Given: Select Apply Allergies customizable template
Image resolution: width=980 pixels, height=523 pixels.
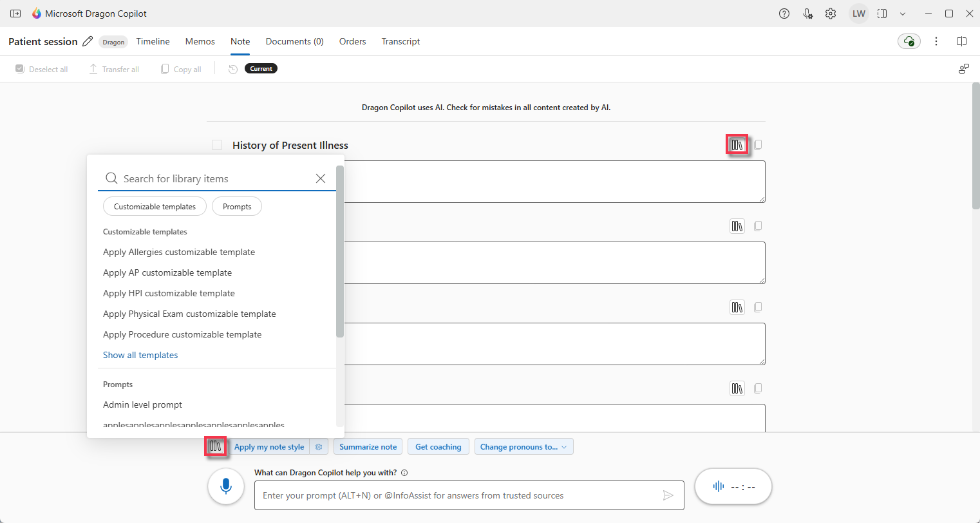Looking at the screenshot, I should tap(179, 252).
